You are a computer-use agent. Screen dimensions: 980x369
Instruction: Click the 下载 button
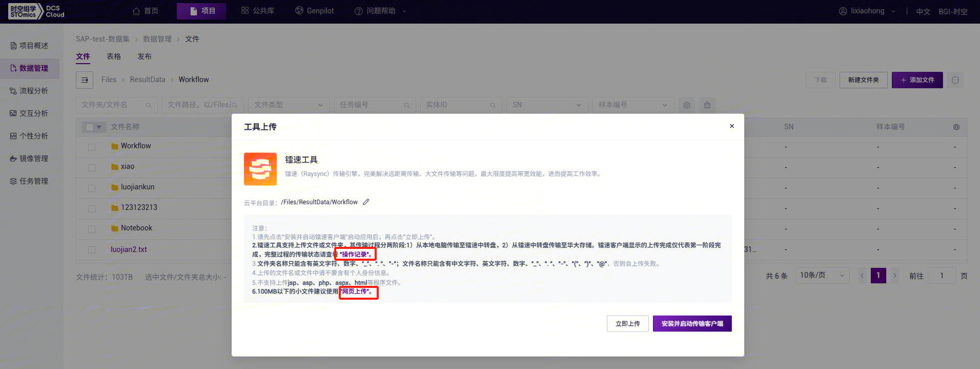coord(821,80)
